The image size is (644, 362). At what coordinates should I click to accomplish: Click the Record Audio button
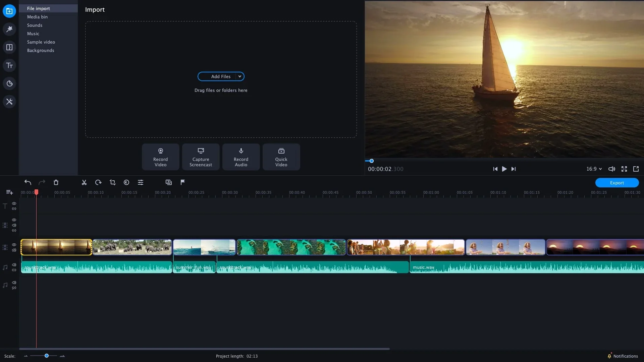(241, 157)
